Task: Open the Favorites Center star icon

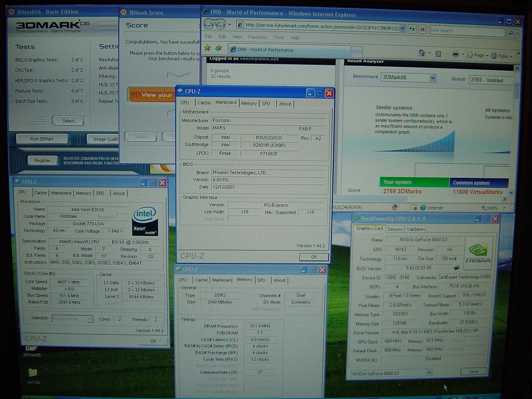Action: tap(207, 48)
